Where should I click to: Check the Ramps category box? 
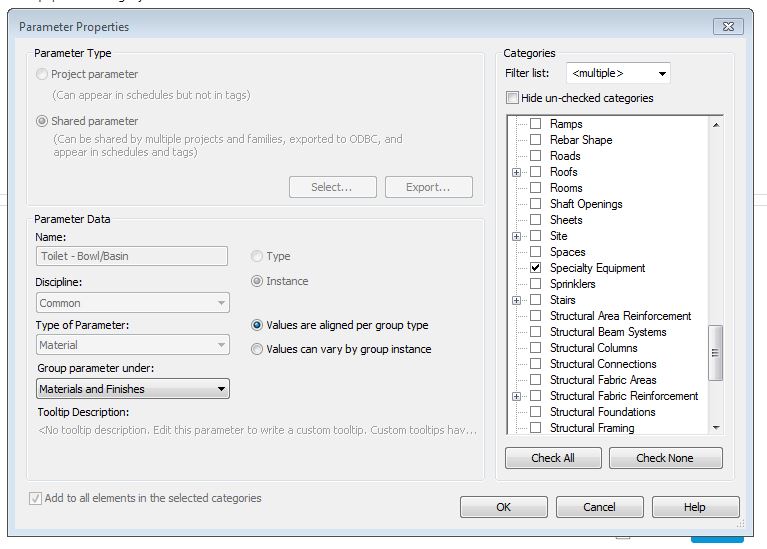coord(536,123)
